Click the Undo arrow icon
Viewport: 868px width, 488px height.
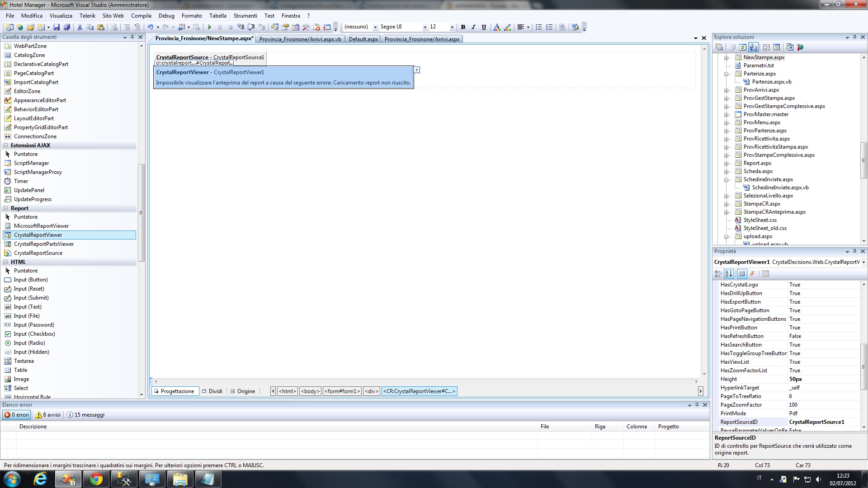150,27
